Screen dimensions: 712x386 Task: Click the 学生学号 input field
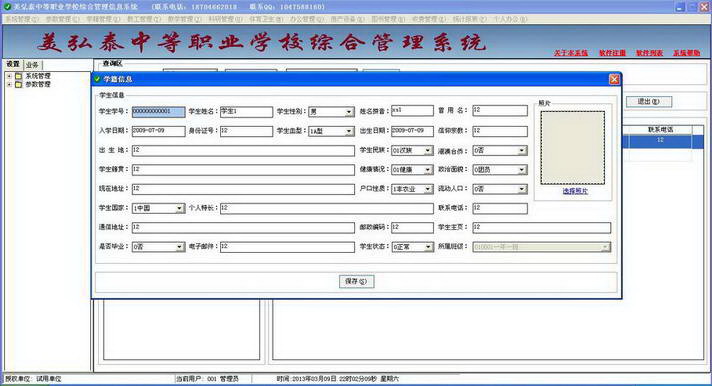[x=158, y=112]
